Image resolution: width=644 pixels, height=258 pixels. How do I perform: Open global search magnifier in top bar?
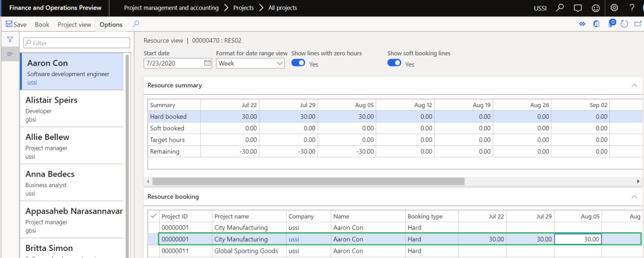pyautogui.click(x=560, y=8)
